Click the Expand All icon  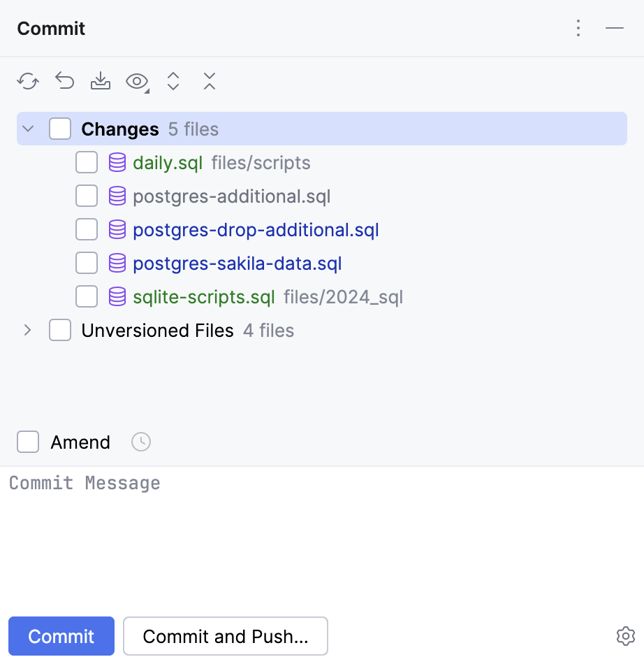point(173,82)
